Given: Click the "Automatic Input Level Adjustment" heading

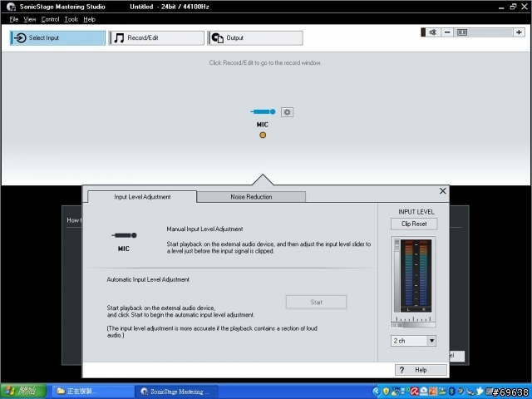Looking at the screenshot, I should pos(148,279).
